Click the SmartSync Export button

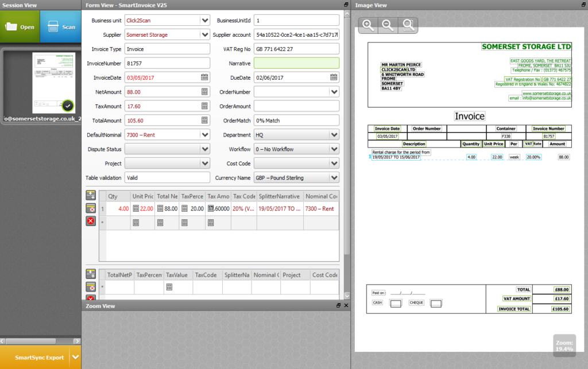[35, 358]
